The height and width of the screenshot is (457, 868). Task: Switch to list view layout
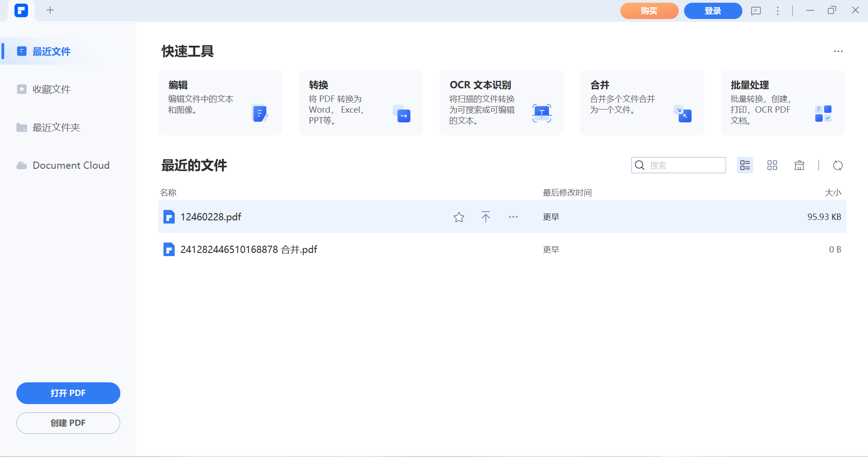(745, 166)
